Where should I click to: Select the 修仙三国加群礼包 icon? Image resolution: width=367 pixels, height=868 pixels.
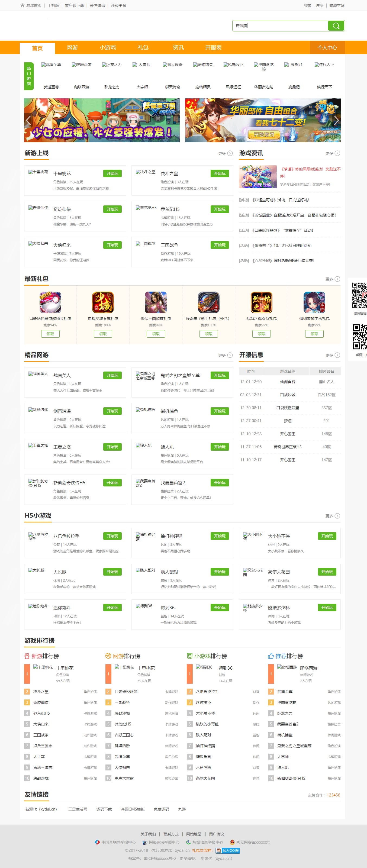pos(156,302)
